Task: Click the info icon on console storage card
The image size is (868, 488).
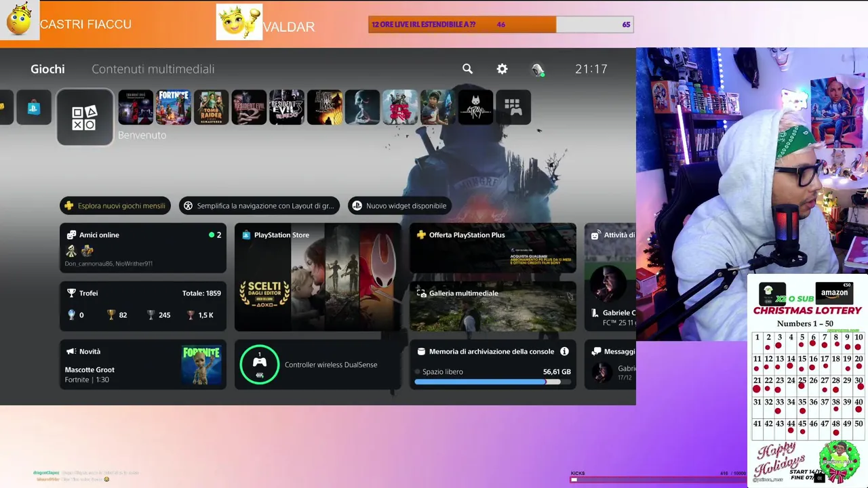Action: pos(564,352)
